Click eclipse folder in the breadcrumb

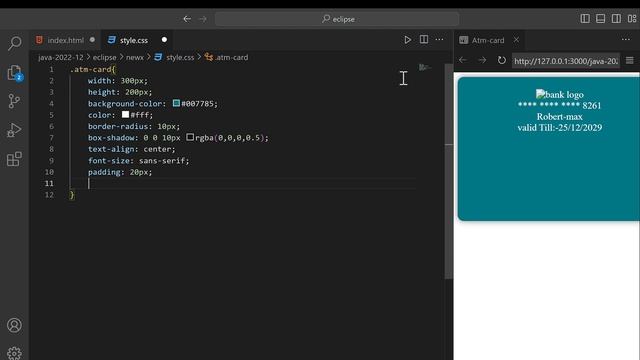click(104, 57)
